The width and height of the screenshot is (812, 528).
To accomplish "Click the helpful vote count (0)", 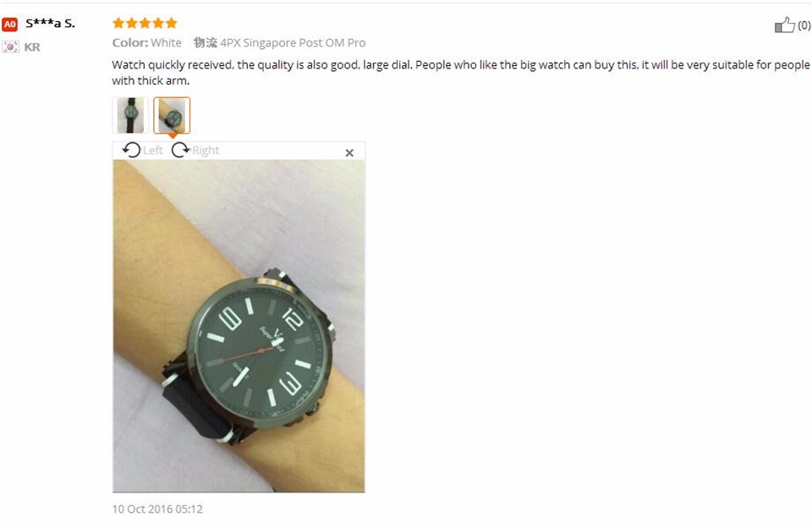I will click(x=804, y=25).
